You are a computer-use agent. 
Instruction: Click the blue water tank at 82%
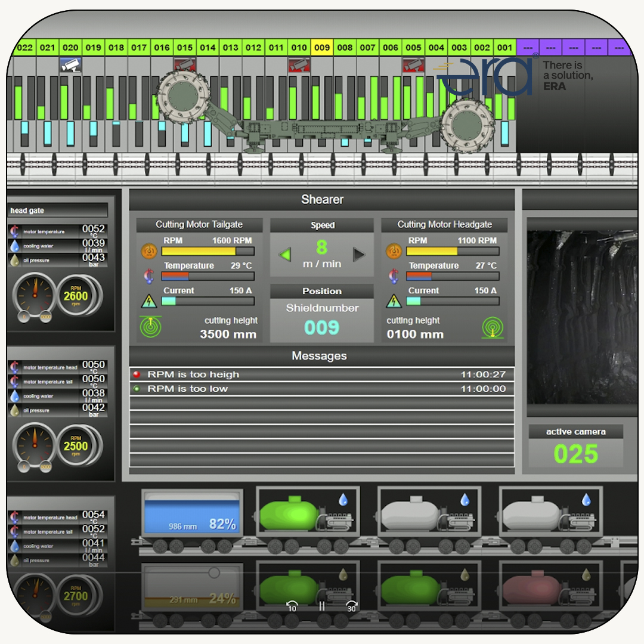click(x=192, y=513)
